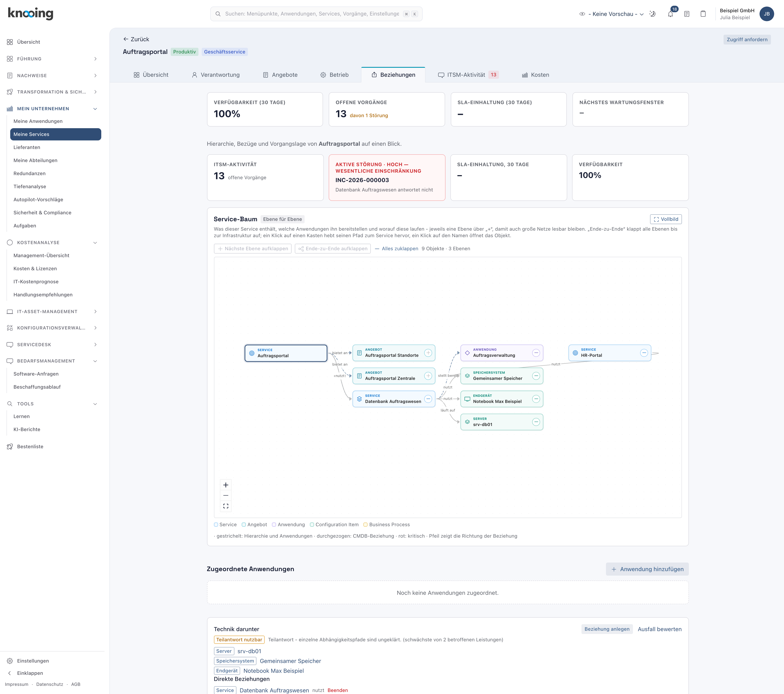
Task: Zoom in the service tree graph
Action: pos(226,485)
